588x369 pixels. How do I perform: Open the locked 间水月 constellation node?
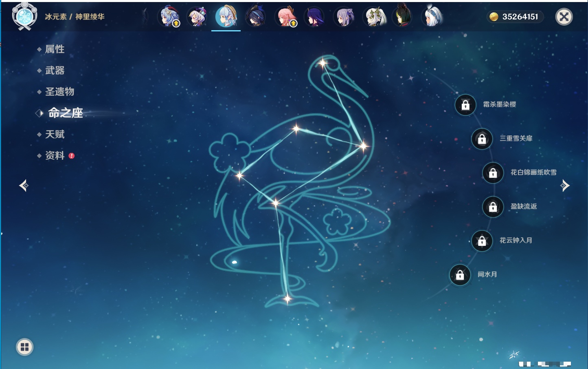point(460,275)
